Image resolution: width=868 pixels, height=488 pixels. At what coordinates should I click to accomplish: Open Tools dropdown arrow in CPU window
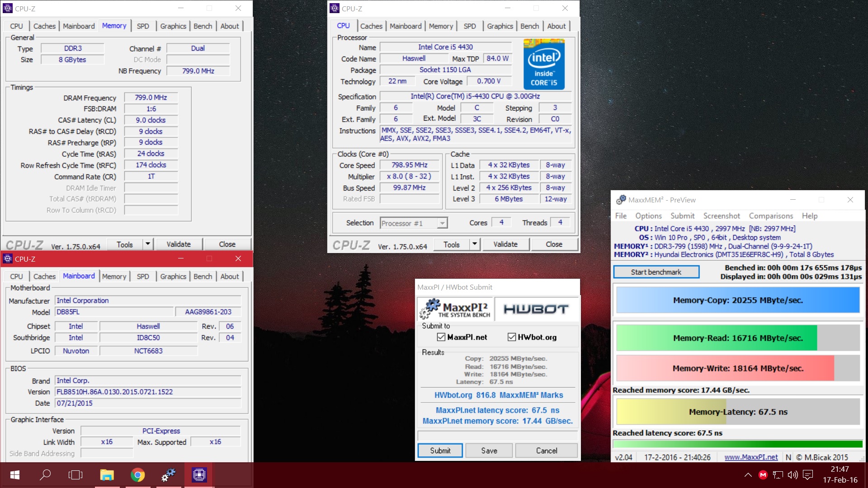[474, 244]
